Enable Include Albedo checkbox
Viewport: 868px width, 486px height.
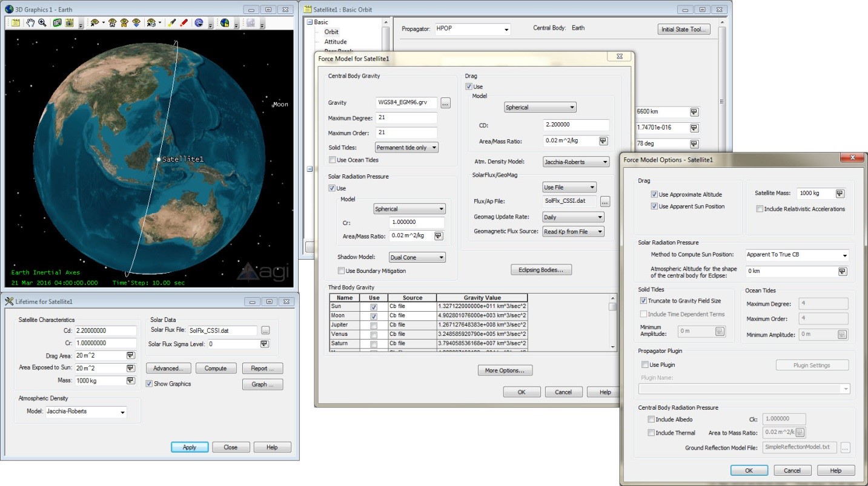(x=651, y=419)
